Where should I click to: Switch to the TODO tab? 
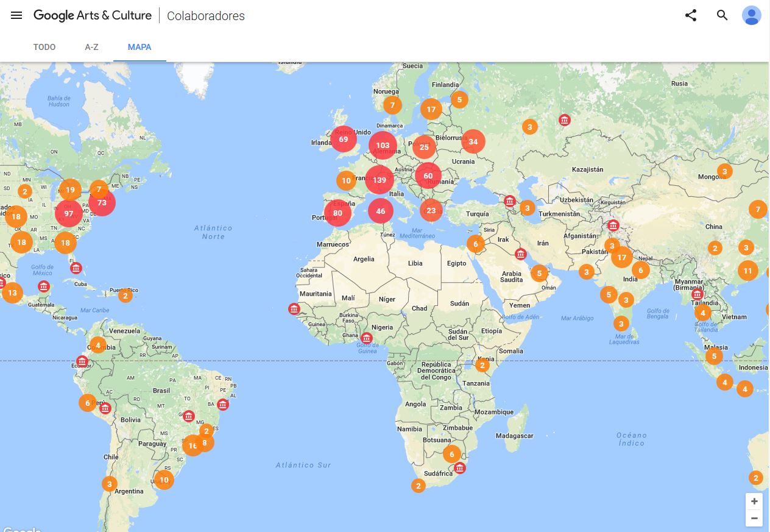pos(44,47)
